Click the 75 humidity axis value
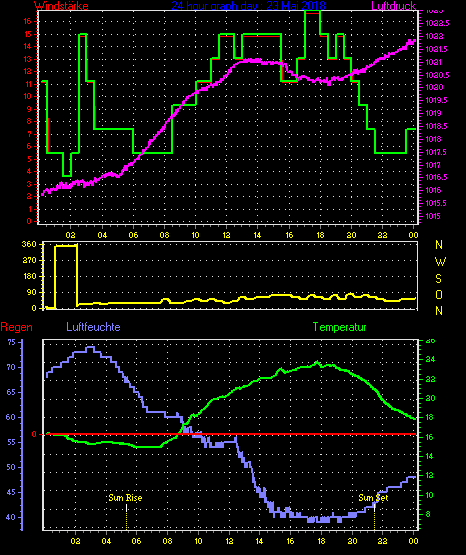Screen dimensions: 466x555 pyautogui.click(x=11, y=342)
